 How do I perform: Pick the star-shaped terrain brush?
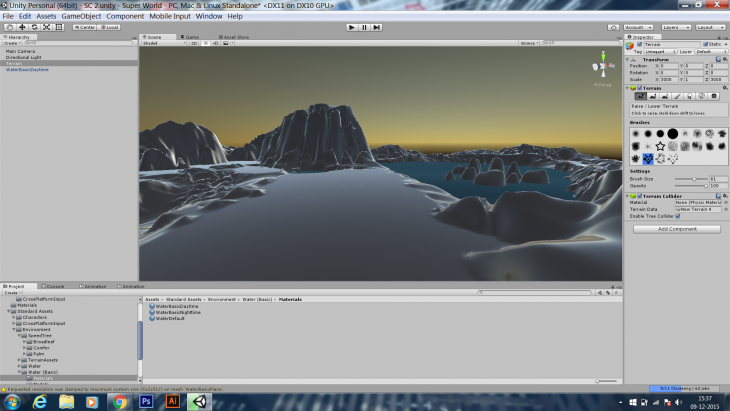(x=660, y=146)
